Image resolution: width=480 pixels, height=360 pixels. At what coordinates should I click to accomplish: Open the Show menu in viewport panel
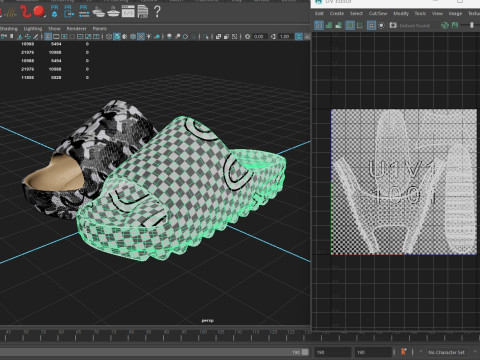pyautogui.click(x=54, y=29)
